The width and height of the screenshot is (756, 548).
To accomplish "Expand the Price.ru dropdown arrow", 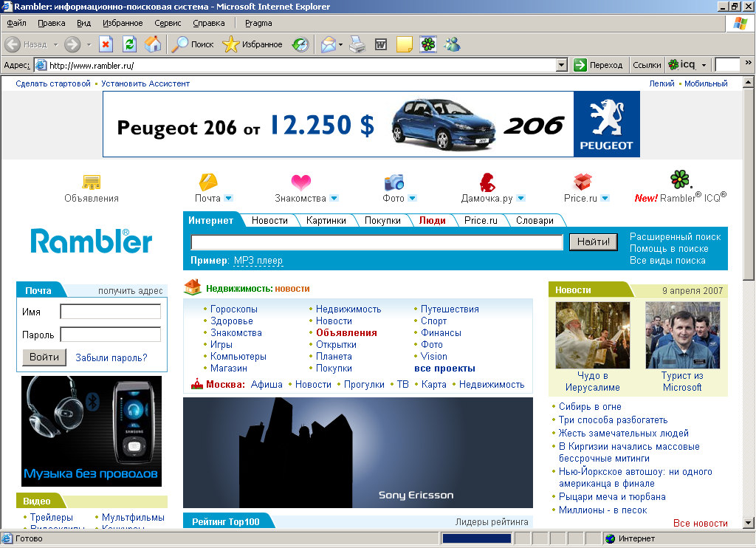I will [x=605, y=198].
